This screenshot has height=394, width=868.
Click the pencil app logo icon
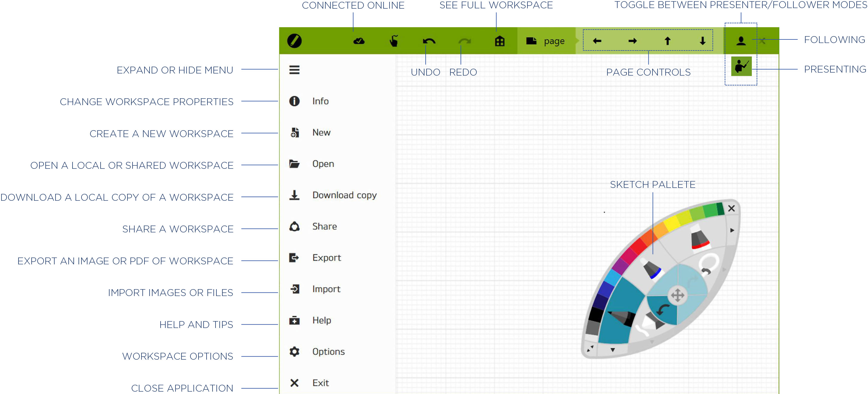[294, 41]
